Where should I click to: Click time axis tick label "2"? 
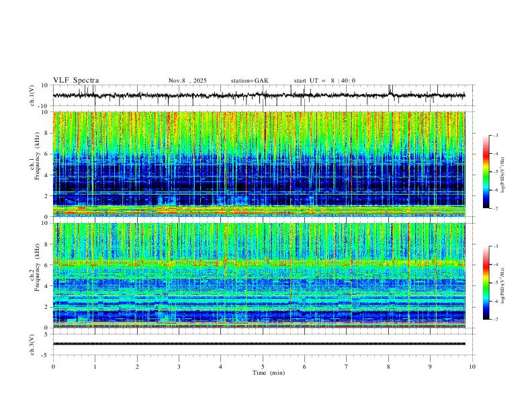pos(137,367)
